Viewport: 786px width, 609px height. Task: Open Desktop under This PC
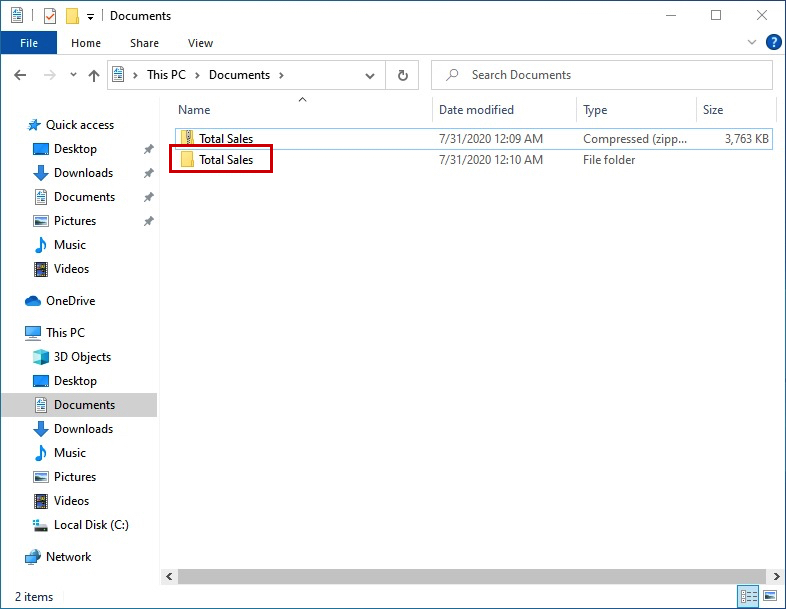tap(75, 381)
